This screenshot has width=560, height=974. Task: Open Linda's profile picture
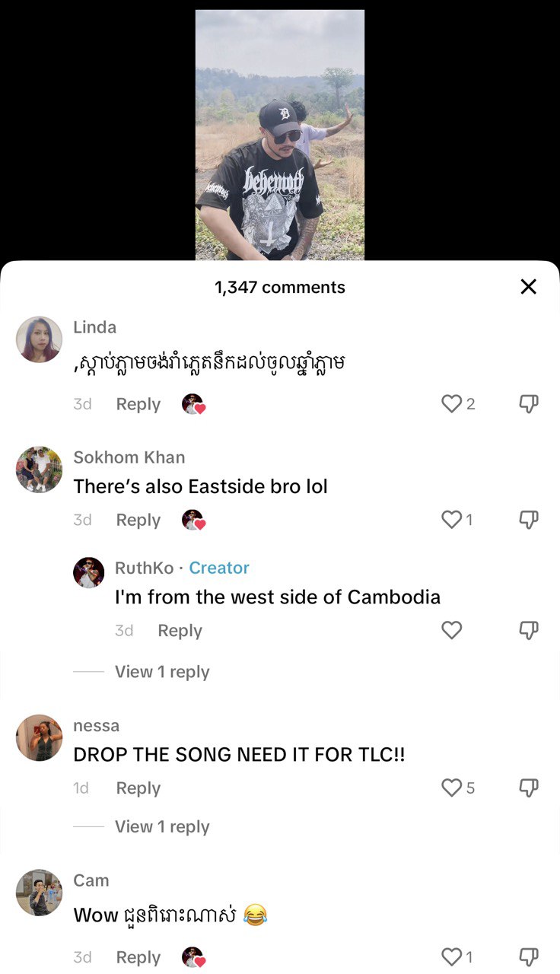tap(39, 339)
